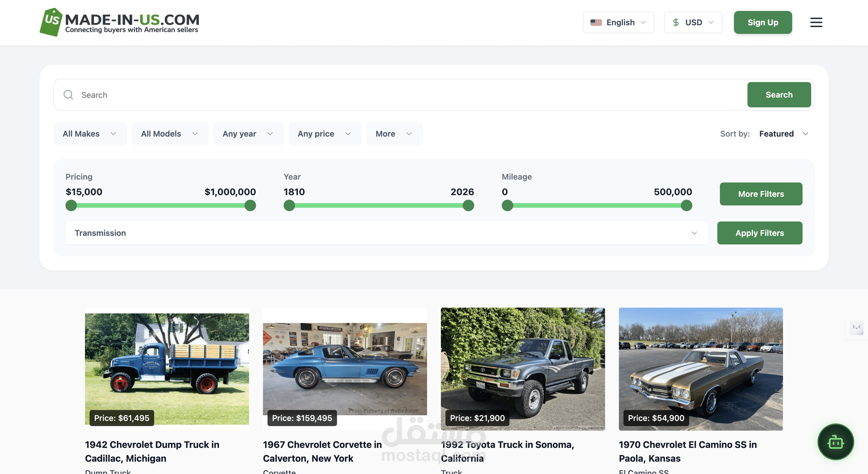Open the 1992 Toyota Truck photo
The height and width of the screenshot is (474, 868).
coord(523,368)
